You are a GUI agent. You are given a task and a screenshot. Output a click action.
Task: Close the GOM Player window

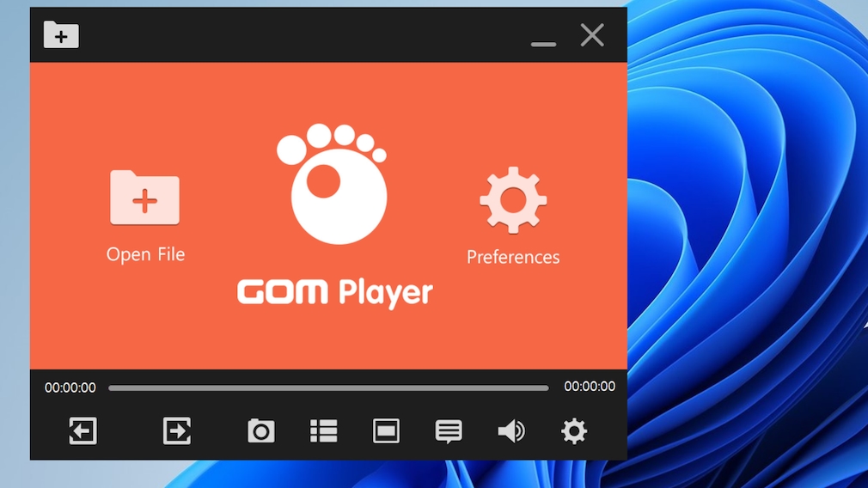592,35
